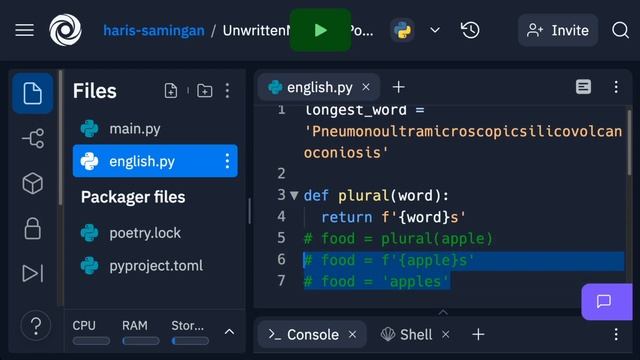Expand the dropdown chevron beside the Python icon
The height and width of the screenshot is (360, 640).
click(x=435, y=30)
